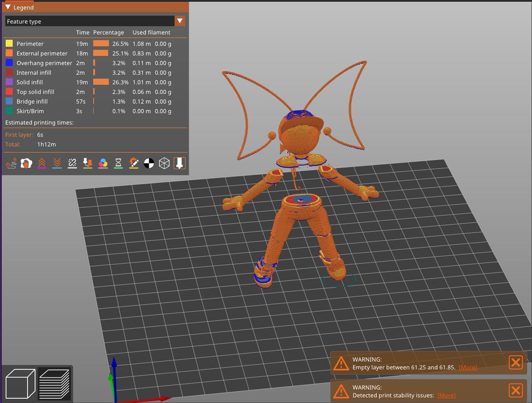Toggle seams display broken-link icon
Screen dimensions: 532x403
[x=72, y=163]
